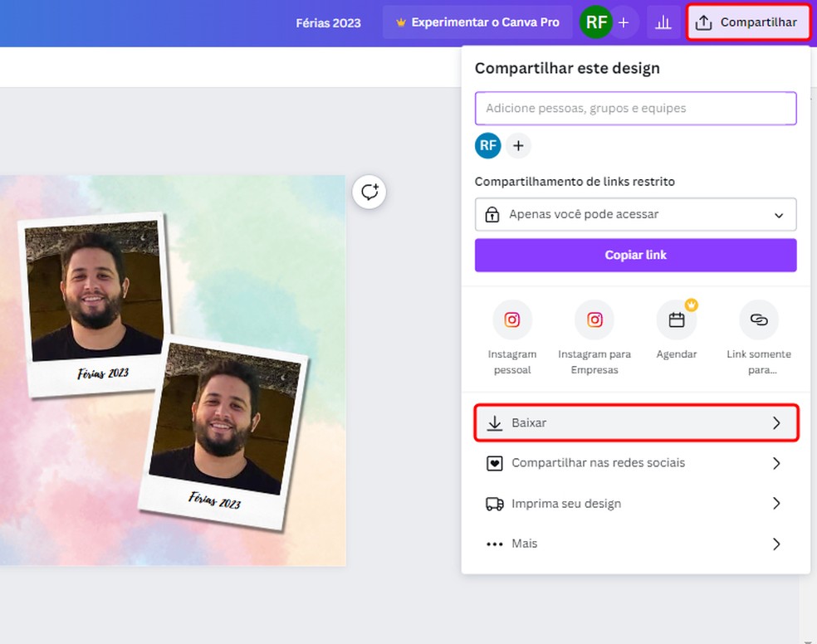Expand the Baixar options

coord(775,422)
